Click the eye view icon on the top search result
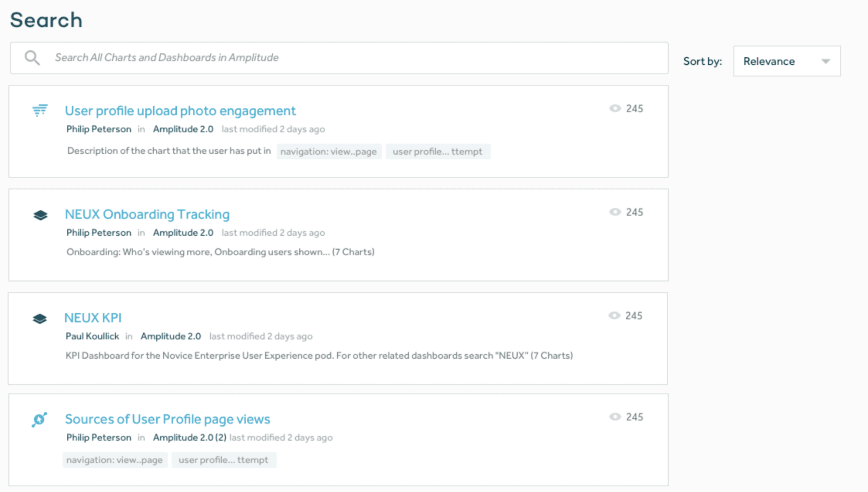Image resolution: width=868 pixels, height=492 pixels. point(615,108)
